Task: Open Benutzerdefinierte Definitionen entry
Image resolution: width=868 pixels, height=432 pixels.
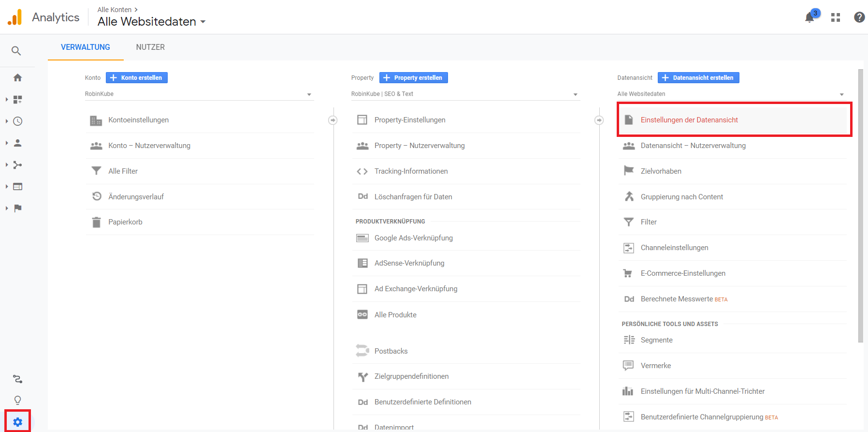Action: [466, 402]
